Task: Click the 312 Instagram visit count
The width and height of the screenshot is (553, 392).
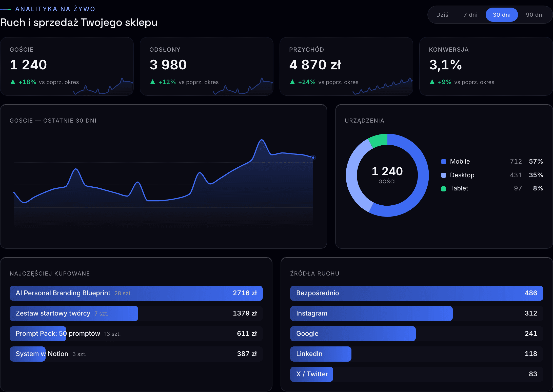Action: click(x=531, y=313)
